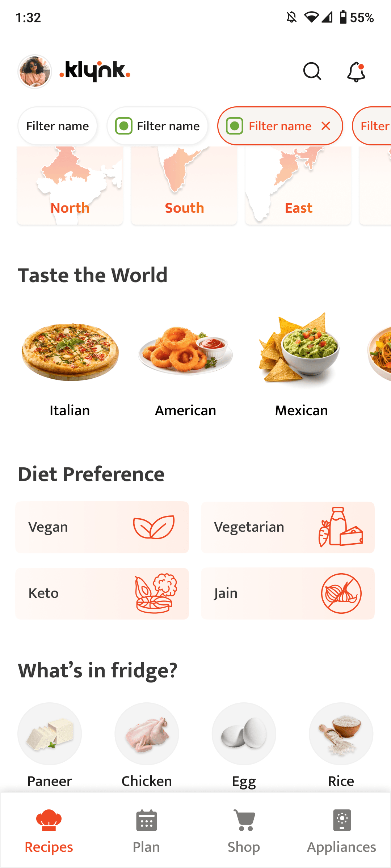Viewport: 391px width, 868px height.
Task: Tap the Jain no-onion icon
Action: pyautogui.click(x=342, y=593)
